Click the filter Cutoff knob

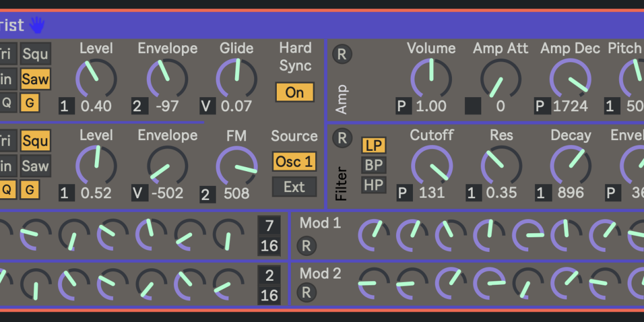coord(432,166)
